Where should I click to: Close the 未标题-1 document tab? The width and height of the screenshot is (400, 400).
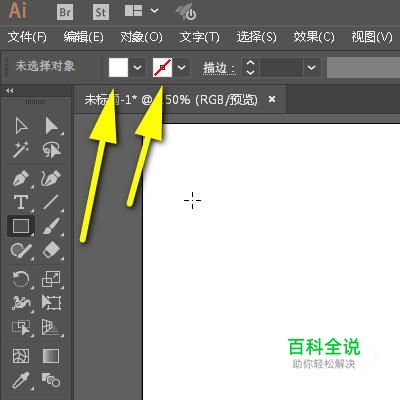pos(272,99)
